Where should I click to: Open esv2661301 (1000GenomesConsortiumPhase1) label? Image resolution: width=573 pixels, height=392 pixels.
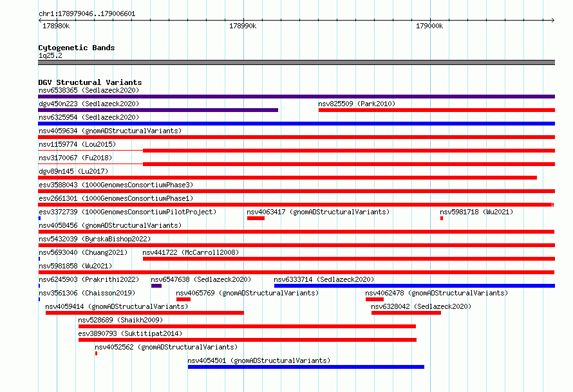116,198
